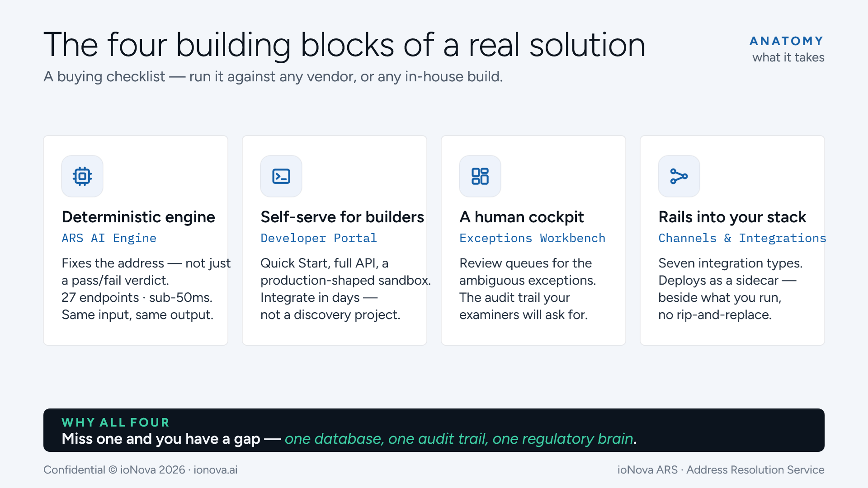Click the Confidential ioNova 2026 footer text
868x488 pixels.
141,470
